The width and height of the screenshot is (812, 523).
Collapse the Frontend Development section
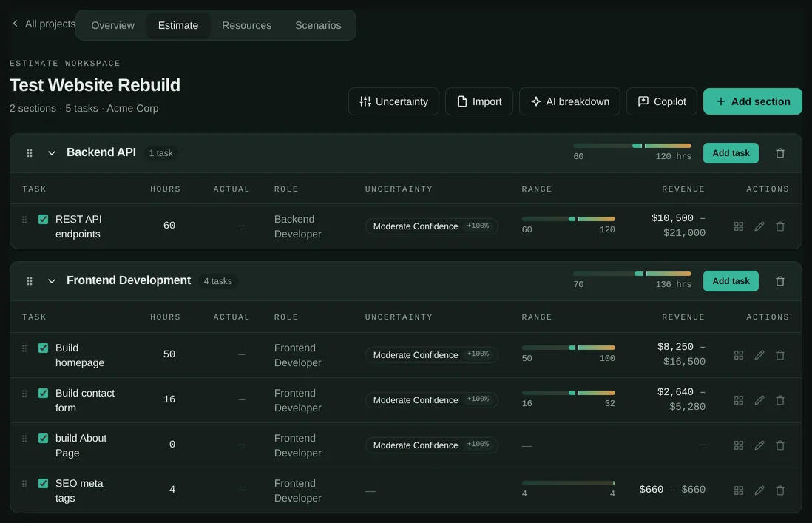[51, 281]
